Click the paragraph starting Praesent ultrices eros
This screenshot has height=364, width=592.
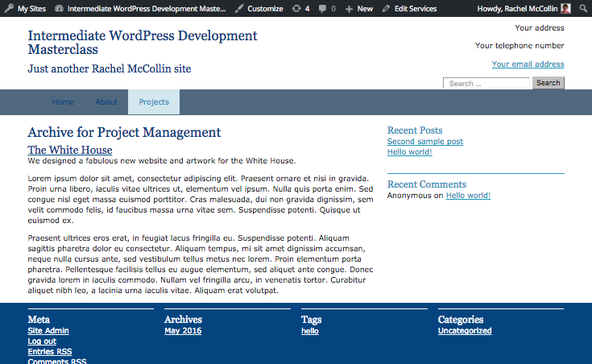tap(201, 264)
